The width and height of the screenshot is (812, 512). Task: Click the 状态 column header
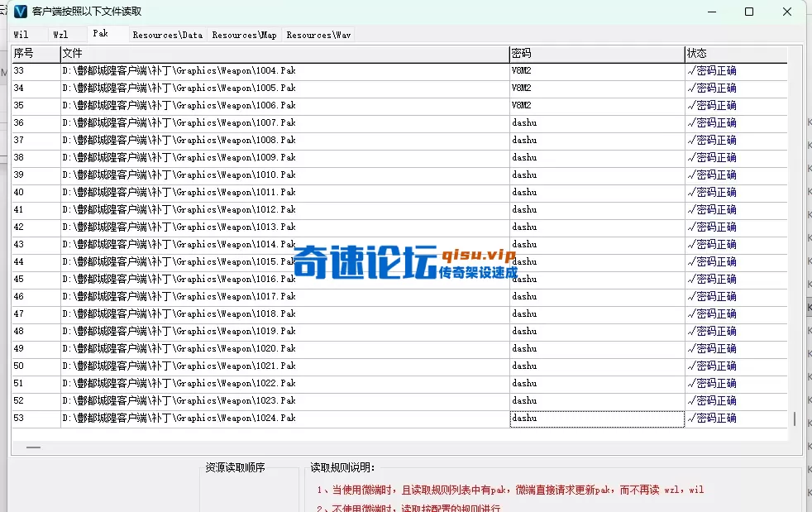tap(736, 54)
